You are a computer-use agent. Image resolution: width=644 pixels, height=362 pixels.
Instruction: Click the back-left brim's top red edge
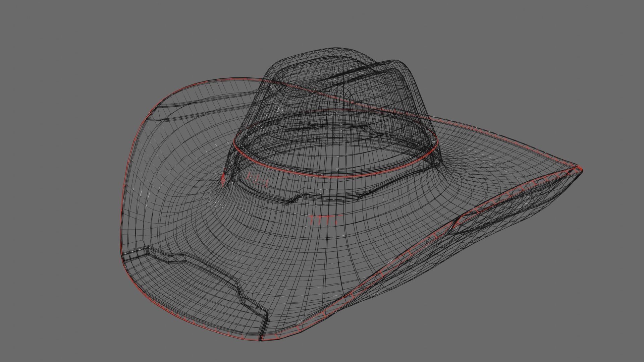pyautogui.click(x=208, y=80)
